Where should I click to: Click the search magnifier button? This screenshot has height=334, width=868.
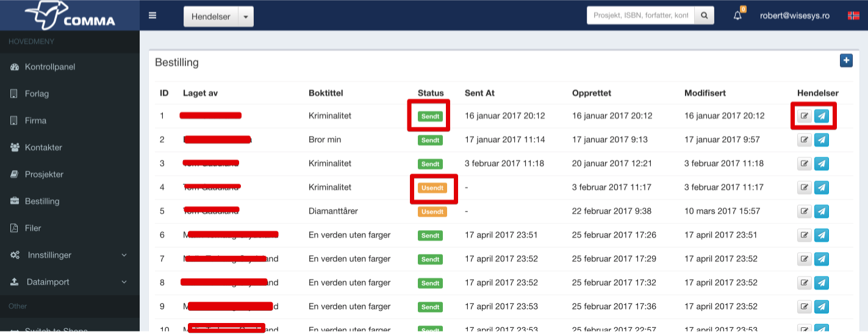pyautogui.click(x=704, y=16)
